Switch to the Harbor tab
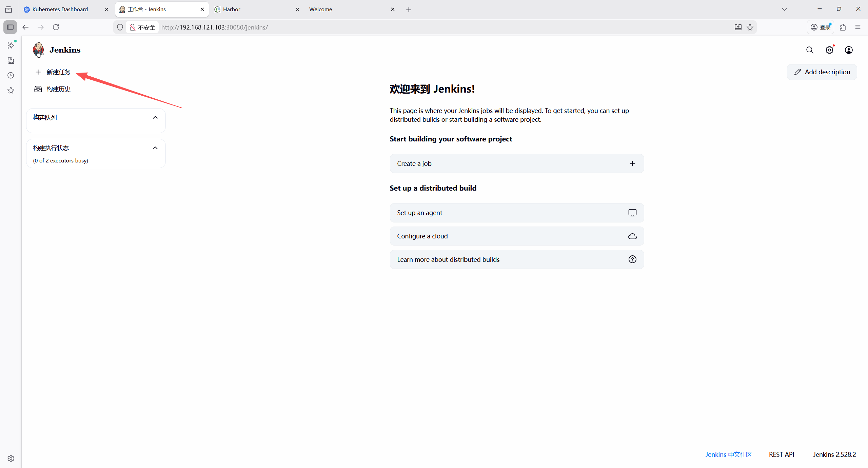The width and height of the screenshot is (868, 468). [x=232, y=9]
